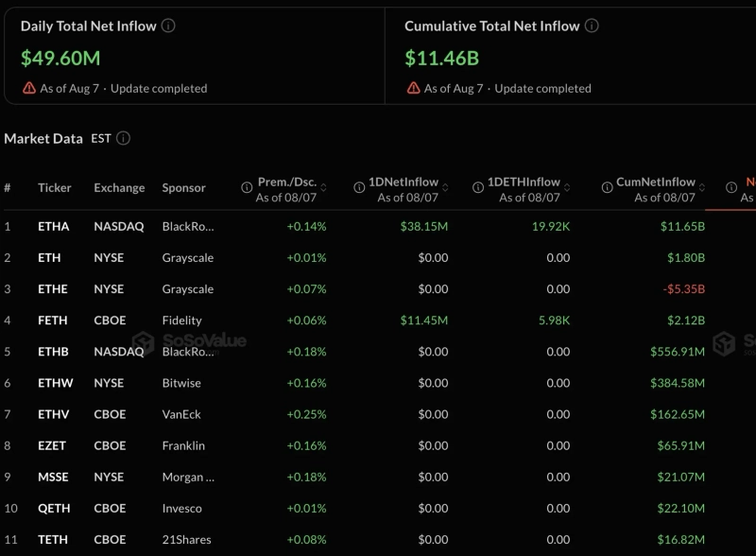The height and width of the screenshot is (556, 756).
Task: Click the warning triangle under $11.46B
Action: (x=413, y=88)
